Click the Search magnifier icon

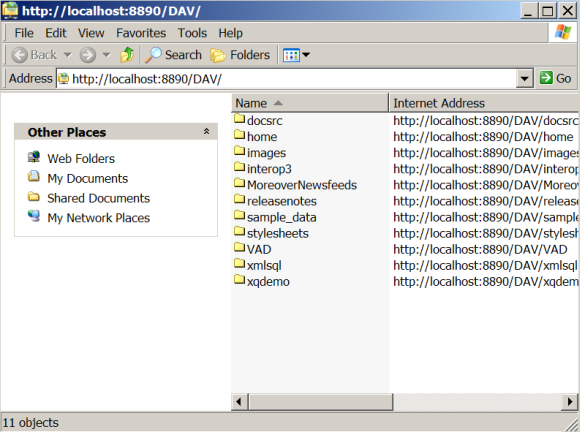(x=153, y=55)
